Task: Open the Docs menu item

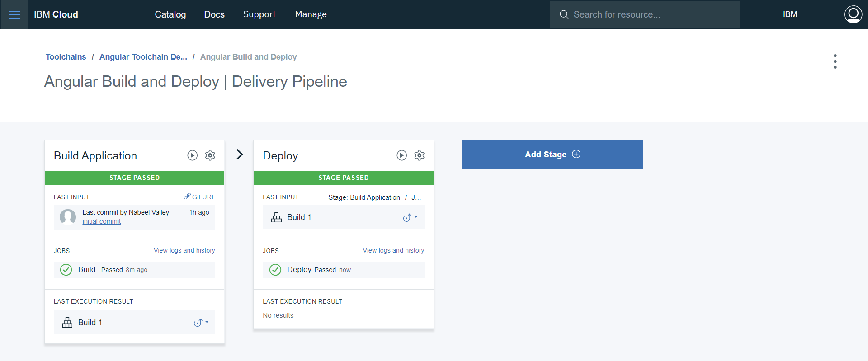Action: tap(214, 14)
